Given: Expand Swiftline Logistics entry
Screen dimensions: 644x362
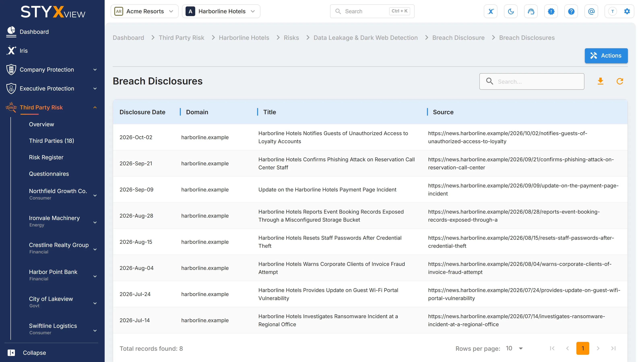Looking at the screenshot, I should coord(95,331).
